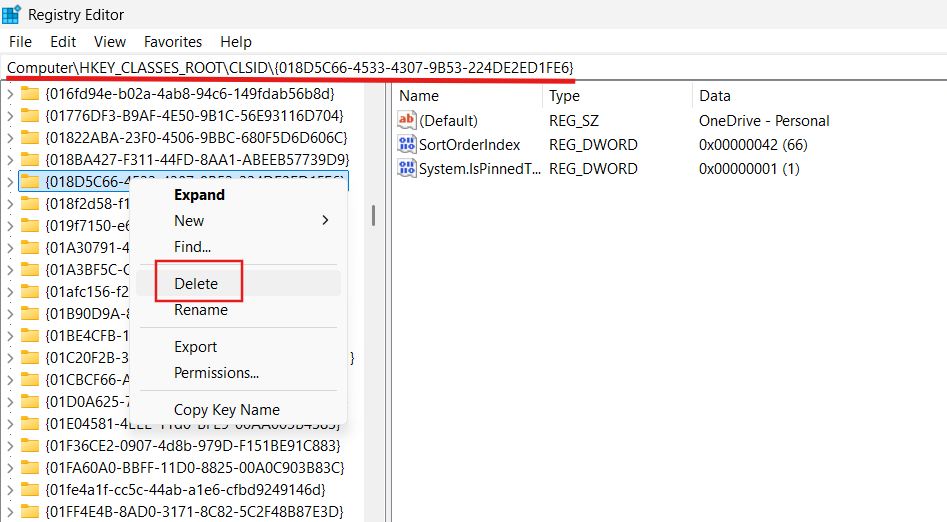Image resolution: width=947 pixels, height=522 pixels.
Task: Choose Expand in the context menu
Action: pyautogui.click(x=239, y=195)
